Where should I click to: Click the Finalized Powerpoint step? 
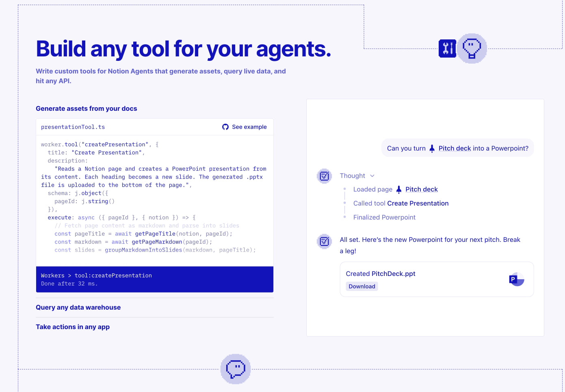click(x=384, y=218)
